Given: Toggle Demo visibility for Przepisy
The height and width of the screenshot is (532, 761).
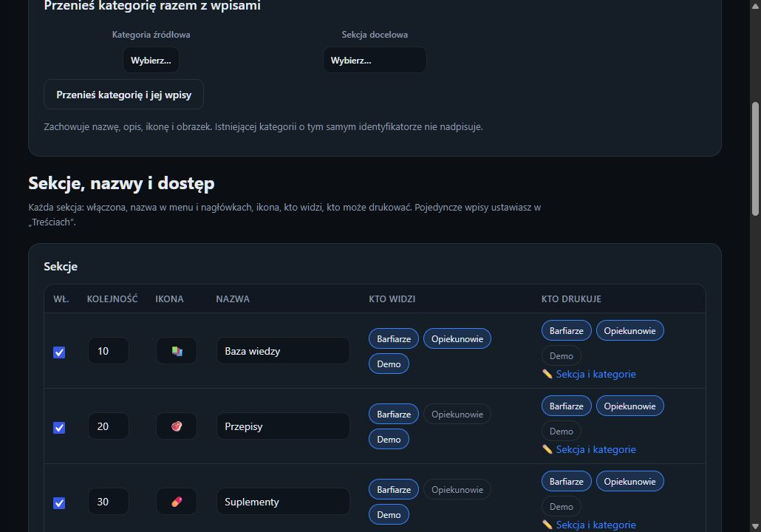Looking at the screenshot, I should (389, 440).
